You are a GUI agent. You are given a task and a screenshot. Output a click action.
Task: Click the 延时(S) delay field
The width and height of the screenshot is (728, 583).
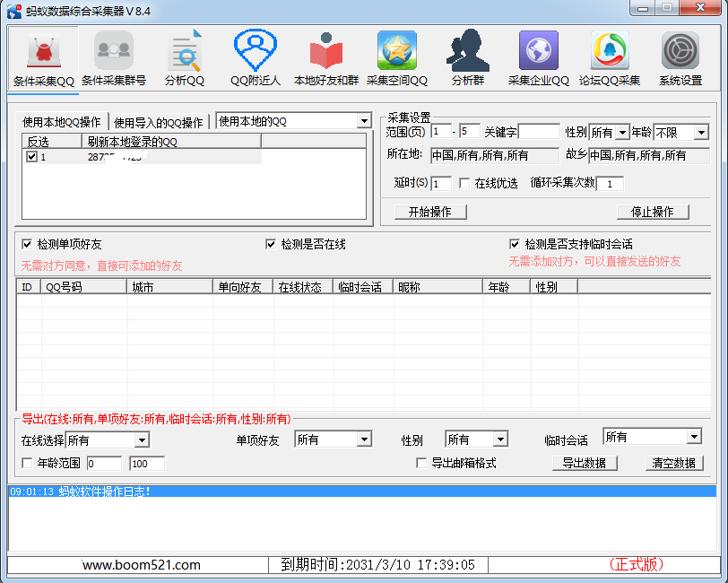(441, 184)
